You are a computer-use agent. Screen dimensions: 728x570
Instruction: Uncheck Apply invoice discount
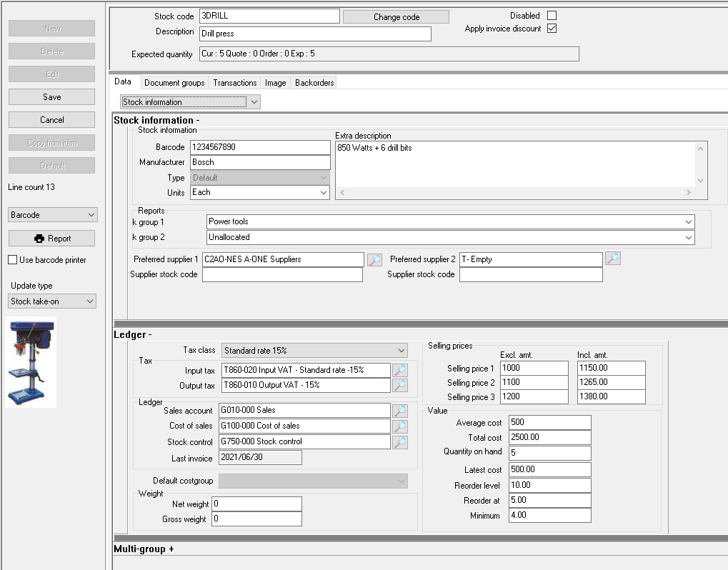tap(552, 29)
